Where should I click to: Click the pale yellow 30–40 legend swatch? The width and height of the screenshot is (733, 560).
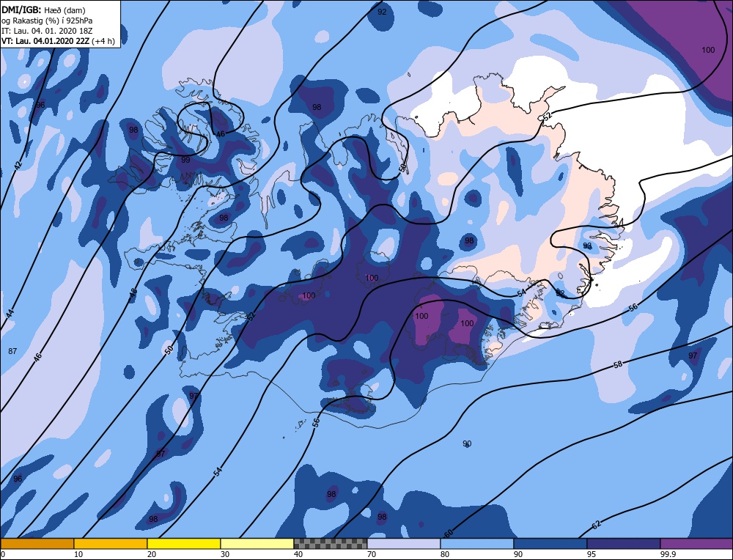pos(257,544)
